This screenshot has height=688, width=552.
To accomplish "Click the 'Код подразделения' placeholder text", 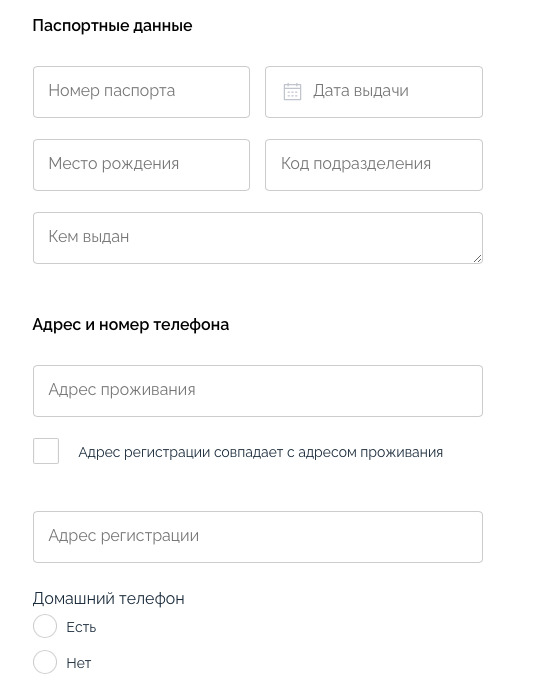I will 356,164.
